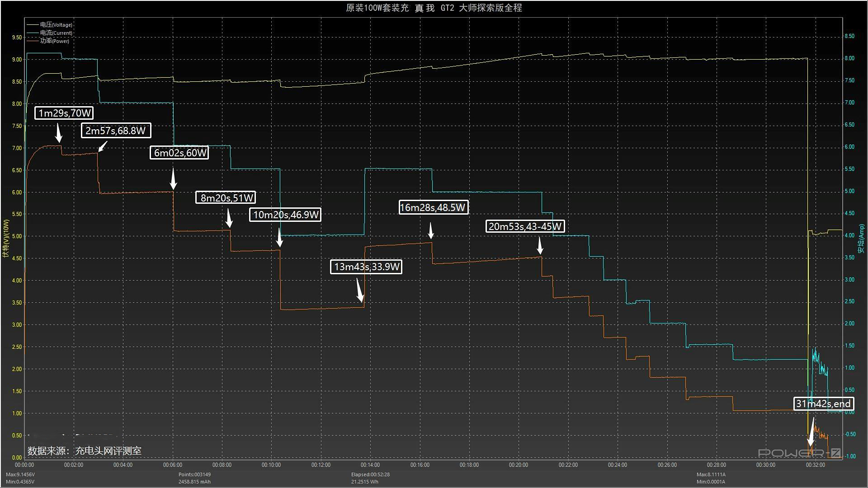Click the 00:02:00 time axis label
The width and height of the screenshot is (868, 488).
pyautogui.click(x=74, y=465)
